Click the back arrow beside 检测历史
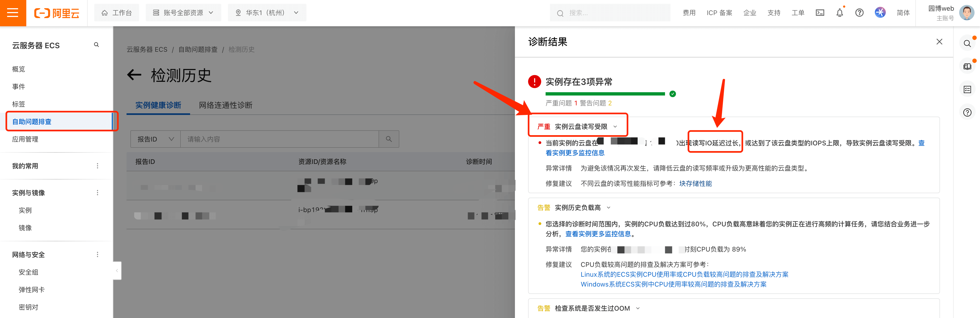 pos(134,75)
